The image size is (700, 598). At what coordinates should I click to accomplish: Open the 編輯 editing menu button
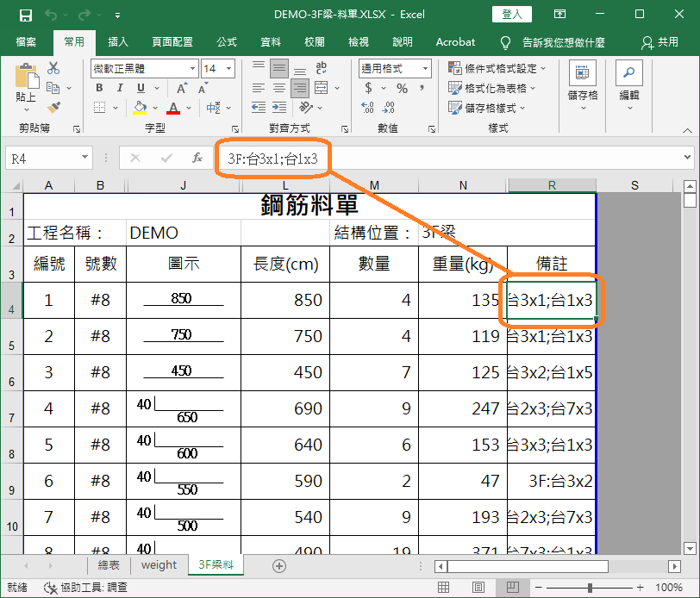tap(629, 85)
